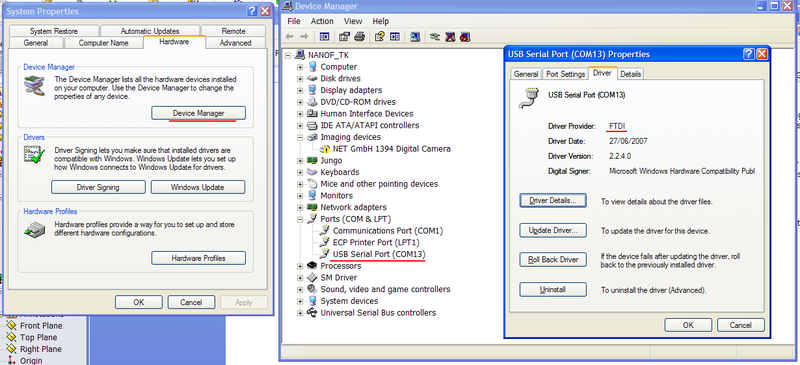Image resolution: width=800 pixels, height=365 pixels.
Task: Collapse the NANOF_TK root node
Action: point(288,55)
